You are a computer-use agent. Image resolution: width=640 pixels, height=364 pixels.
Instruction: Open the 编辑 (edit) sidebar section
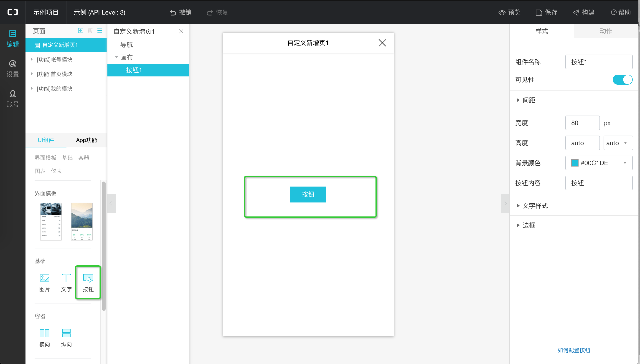13,38
